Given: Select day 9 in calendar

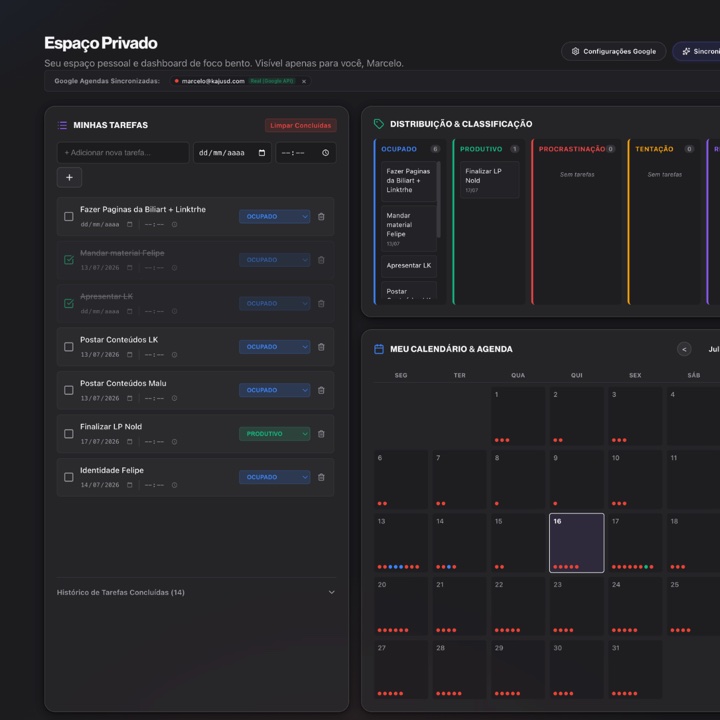Looking at the screenshot, I should (577, 479).
